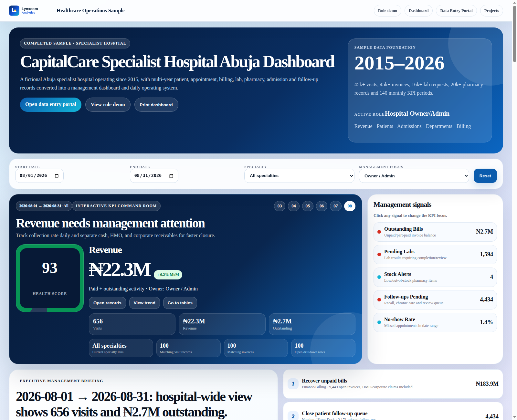Viewport: 517px width, 420px height.
Task: Open the Data Entry Portal nav item
Action: pyautogui.click(x=456, y=11)
